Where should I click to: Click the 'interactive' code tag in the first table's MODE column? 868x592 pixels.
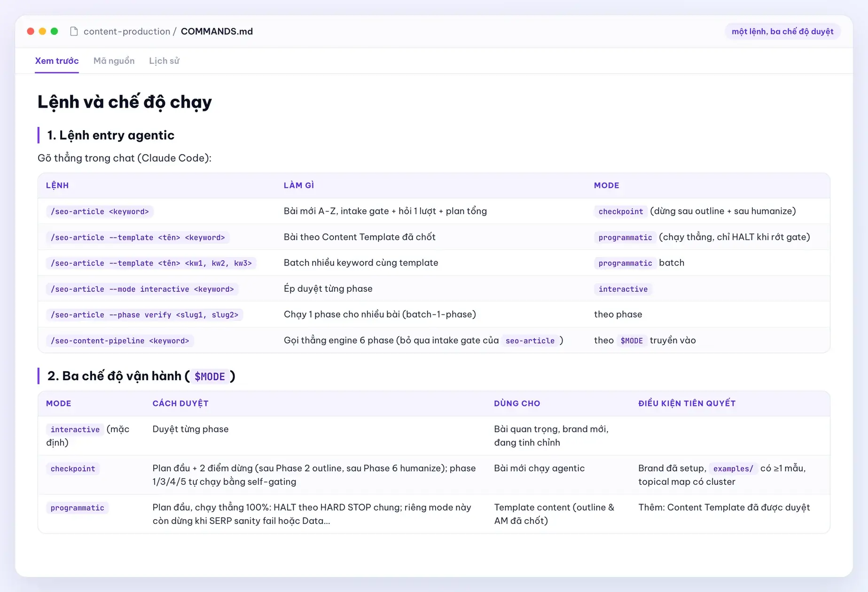(x=623, y=289)
